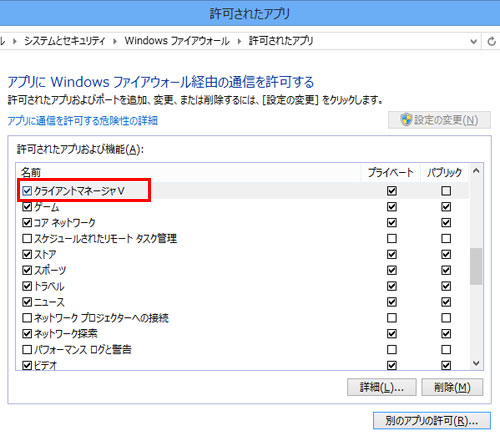Uncheck the ゲーム private checkbox

pyautogui.click(x=392, y=207)
